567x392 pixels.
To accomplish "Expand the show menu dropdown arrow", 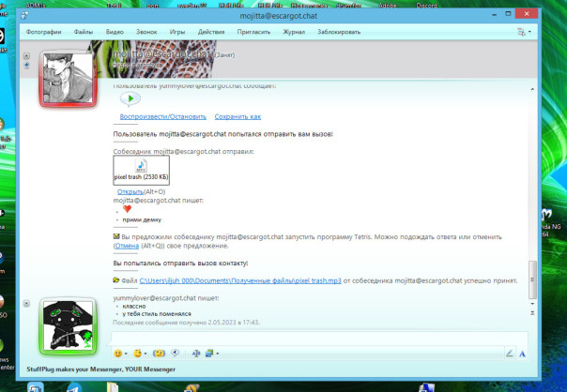I will pos(529,32).
